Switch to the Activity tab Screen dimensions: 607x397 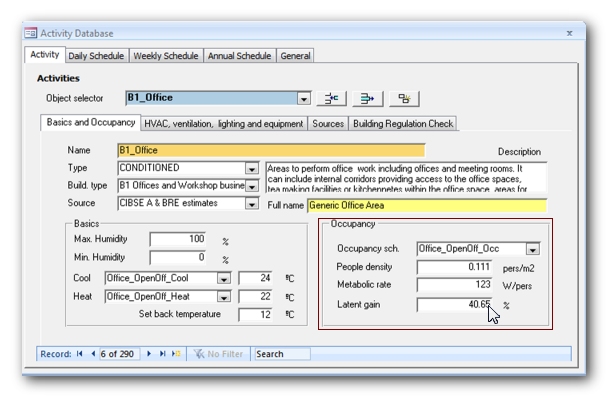[x=45, y=55]
